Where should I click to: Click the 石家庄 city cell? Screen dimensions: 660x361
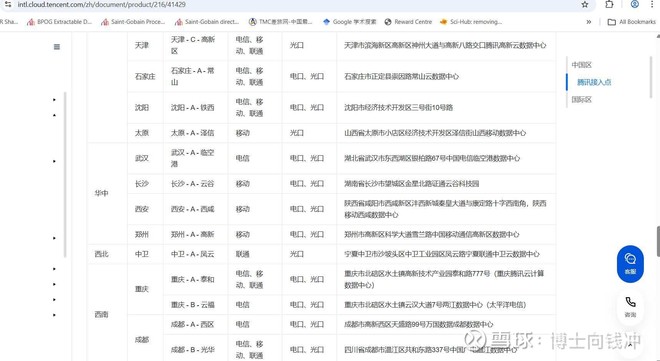tap(145, 76)
